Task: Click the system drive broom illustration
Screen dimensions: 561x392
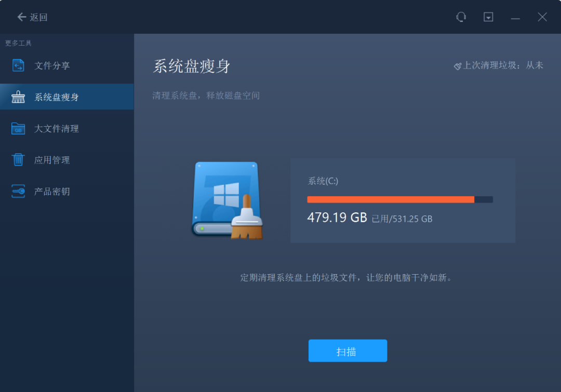Action: [x=228, y=200]
